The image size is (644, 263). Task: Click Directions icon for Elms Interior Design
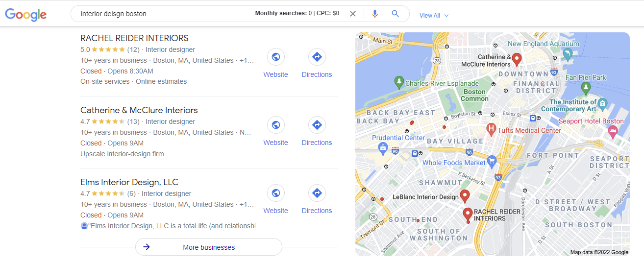[317, 193]
